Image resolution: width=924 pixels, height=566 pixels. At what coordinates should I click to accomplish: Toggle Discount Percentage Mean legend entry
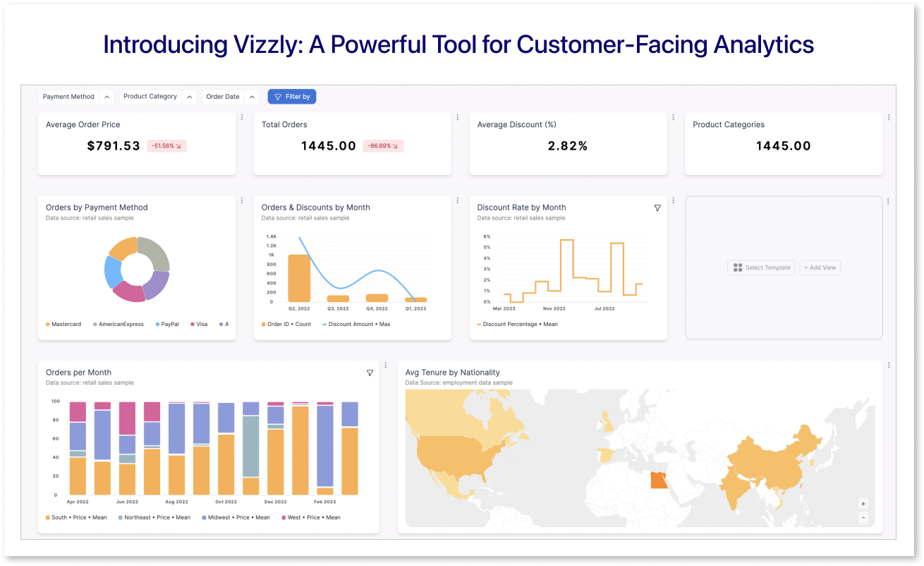[517, 325]
